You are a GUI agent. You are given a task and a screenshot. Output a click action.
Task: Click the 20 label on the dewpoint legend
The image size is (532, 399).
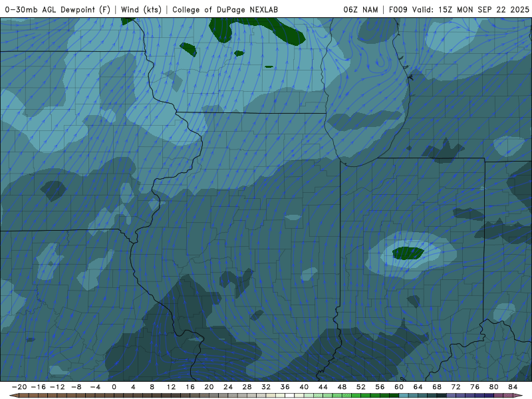[209, 387]
